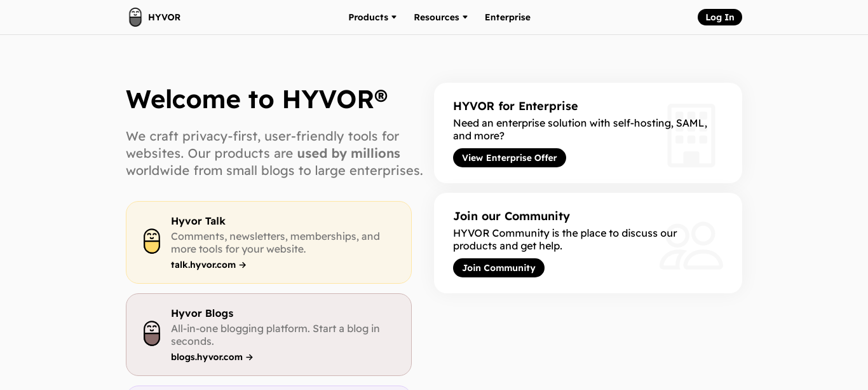Click the HYVOR brand name text
The height and width of the screenshot is (390, 868).
click(164, 17)
